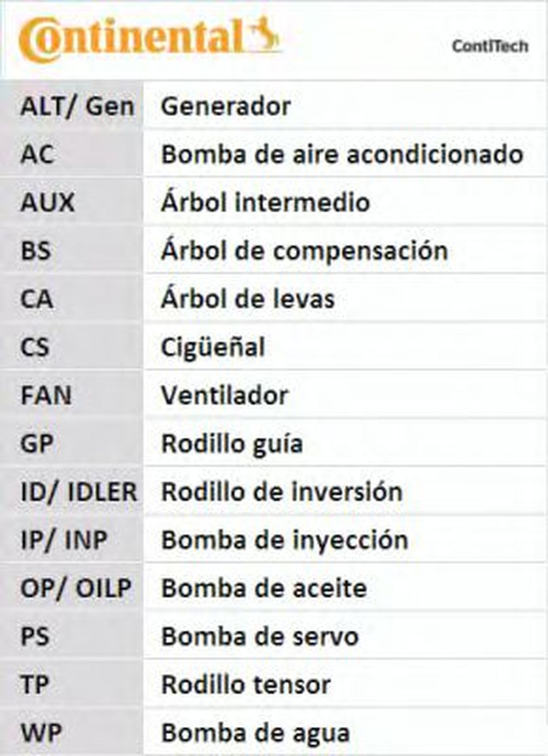Select the ALT/ Gen abbreviation cell
Screen dimensions: 548x756
point(77,106)
